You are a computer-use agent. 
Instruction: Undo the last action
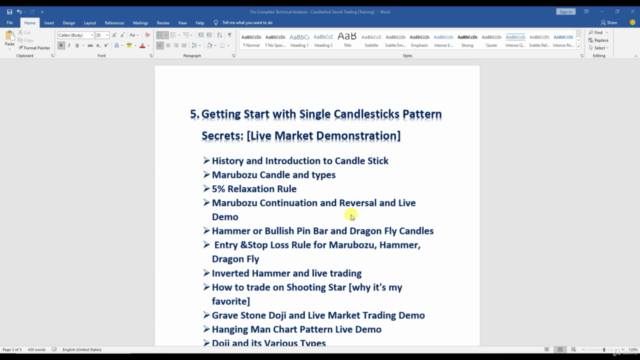click(x=19, y=12)
